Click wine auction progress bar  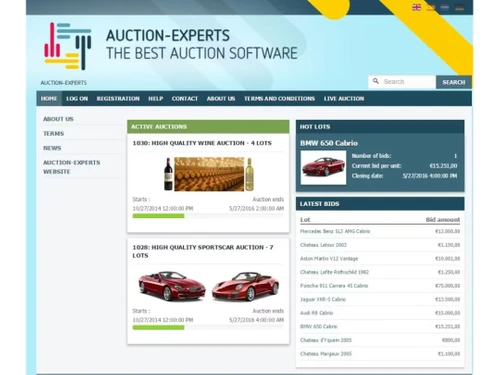pyautogui.click(x=208, y=216)
